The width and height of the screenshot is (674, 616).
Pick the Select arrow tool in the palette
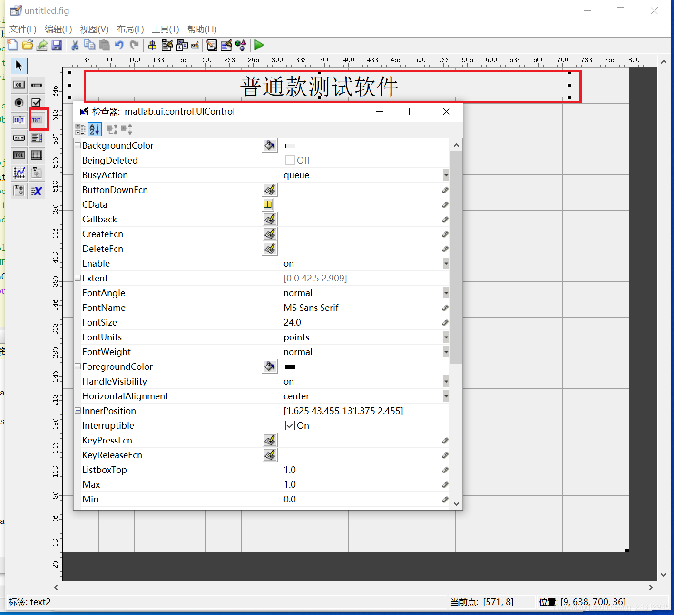click(x=19, y=66)
